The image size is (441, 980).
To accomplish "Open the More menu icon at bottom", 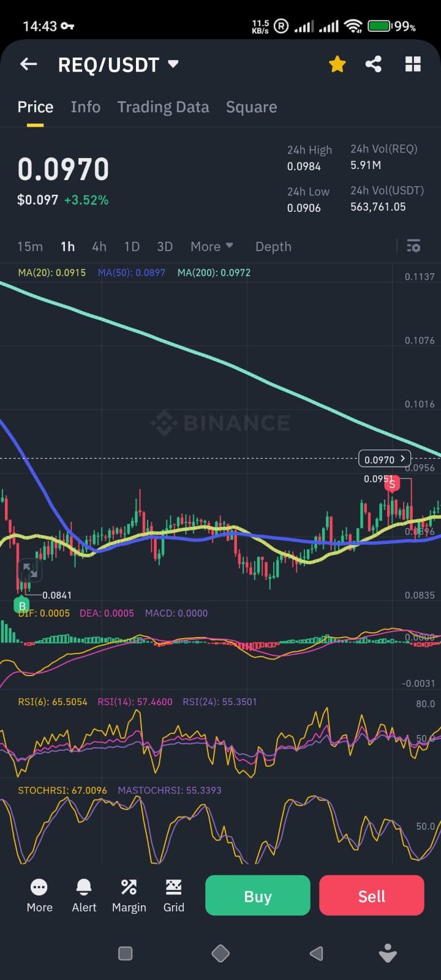I will coord(39,895).
